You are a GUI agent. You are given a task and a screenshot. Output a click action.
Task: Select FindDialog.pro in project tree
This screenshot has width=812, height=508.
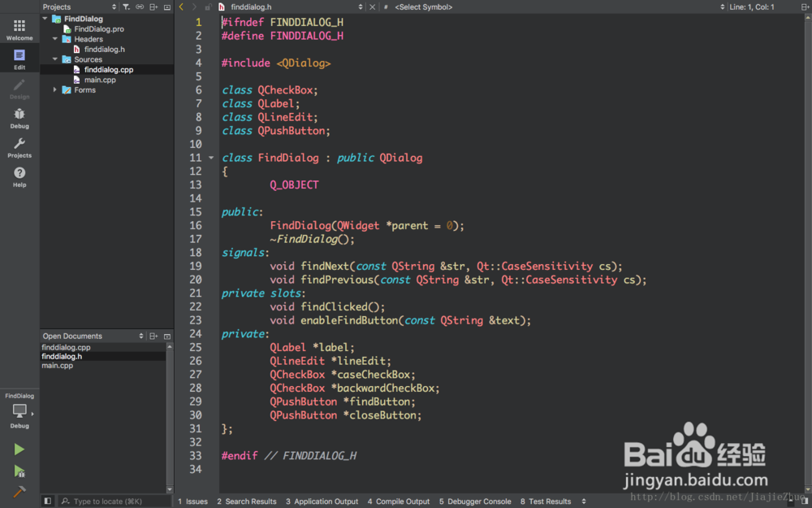(x=99, y=29)
